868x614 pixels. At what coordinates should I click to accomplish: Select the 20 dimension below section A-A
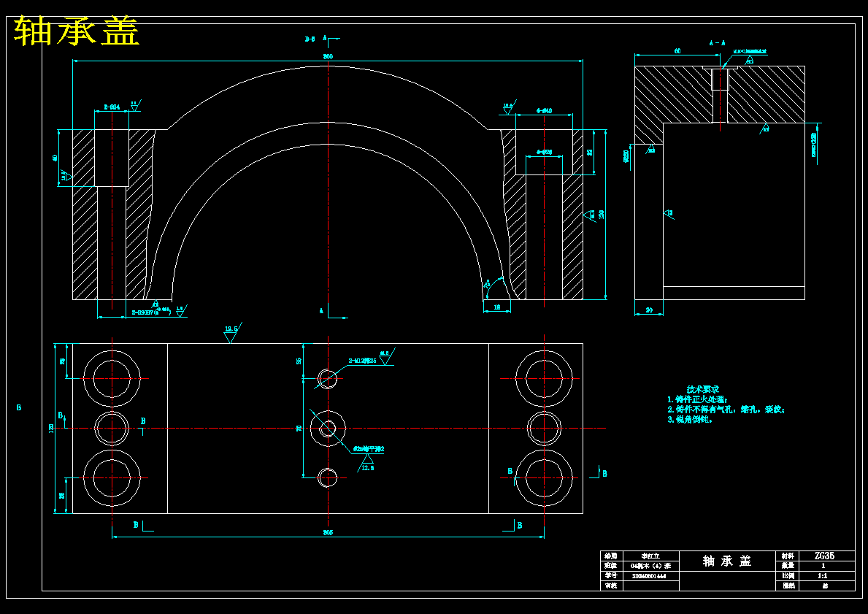coord(648,311)
